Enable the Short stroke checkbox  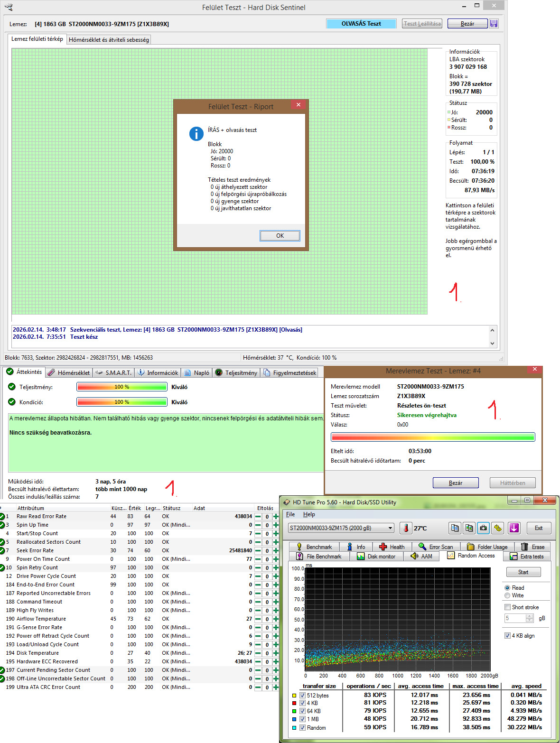[x=507, y=607]
